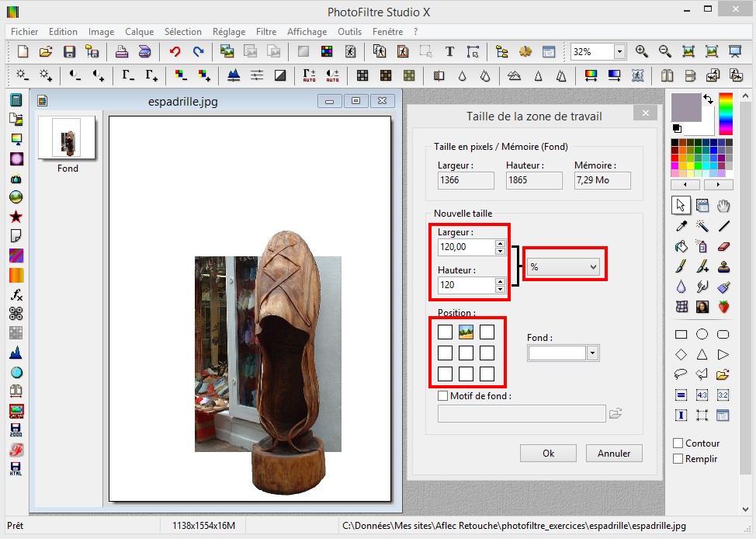The height and width of the screenshot is (539, 756).
Task: Set position to top-left anchor box
Action: (x=445, y=332)
